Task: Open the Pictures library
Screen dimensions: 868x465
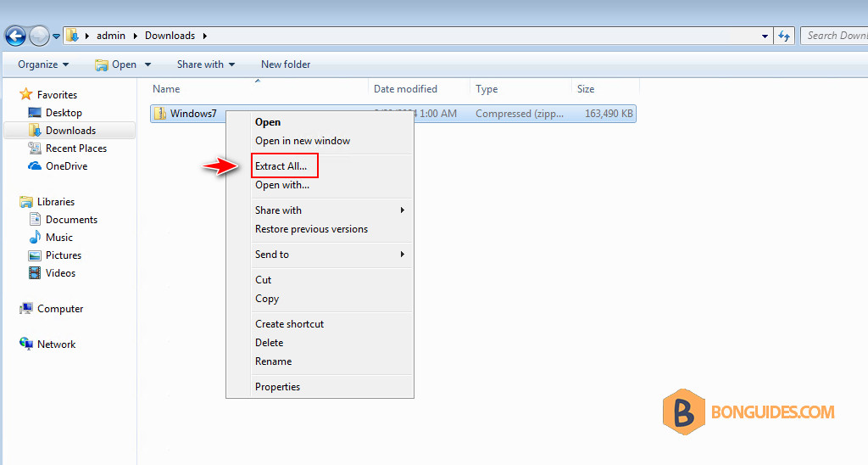Action: pyautogui.click(x=64, y=255)
